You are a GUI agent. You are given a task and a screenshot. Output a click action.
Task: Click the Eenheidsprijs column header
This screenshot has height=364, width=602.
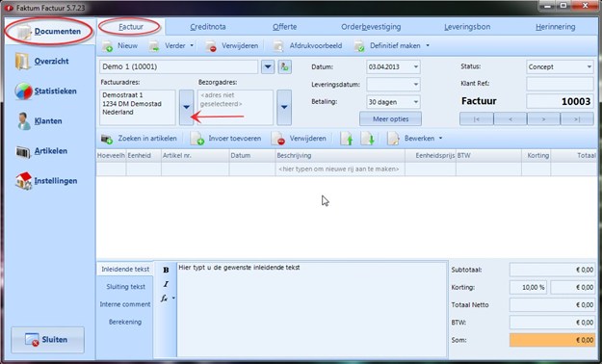point(431,155)
